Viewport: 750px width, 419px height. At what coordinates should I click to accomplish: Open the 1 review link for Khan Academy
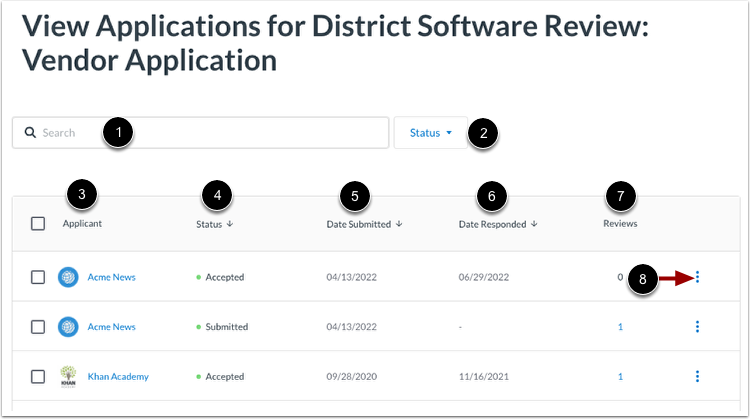pyautogui.click(x=620, y=376)
